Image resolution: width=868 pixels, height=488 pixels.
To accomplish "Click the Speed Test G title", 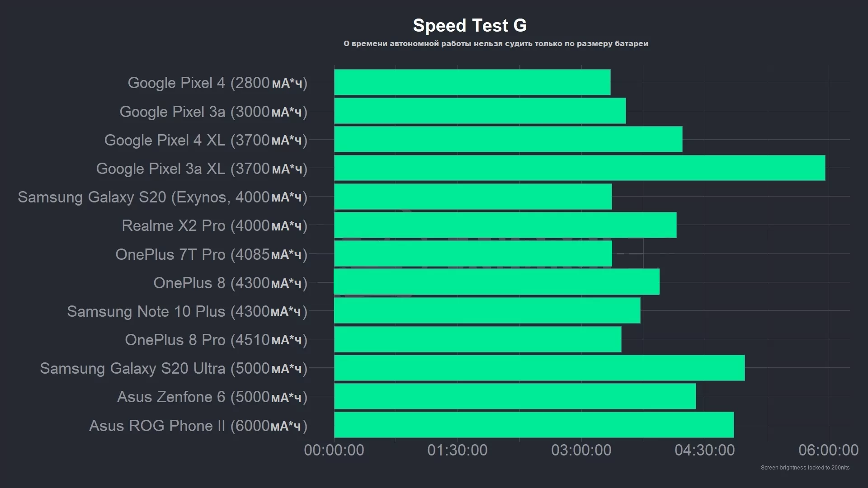I will point(470,25).
